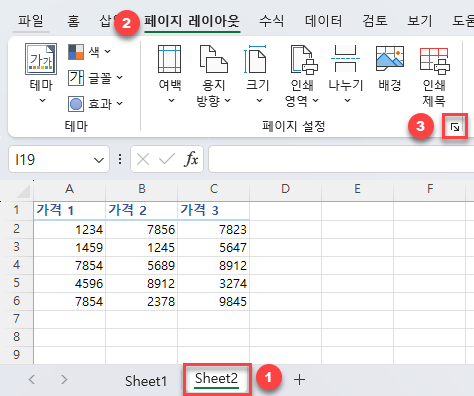Select row 9 header
474x396 pixels.
[x=17, y=355]
